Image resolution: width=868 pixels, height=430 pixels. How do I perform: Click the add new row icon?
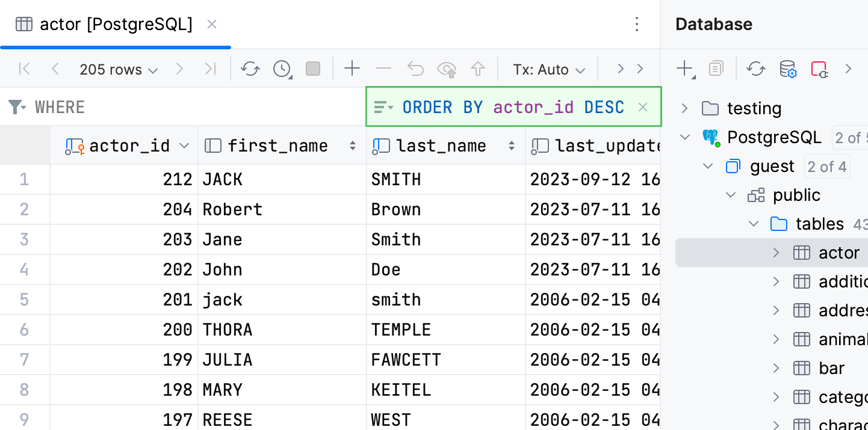(352, 69)
